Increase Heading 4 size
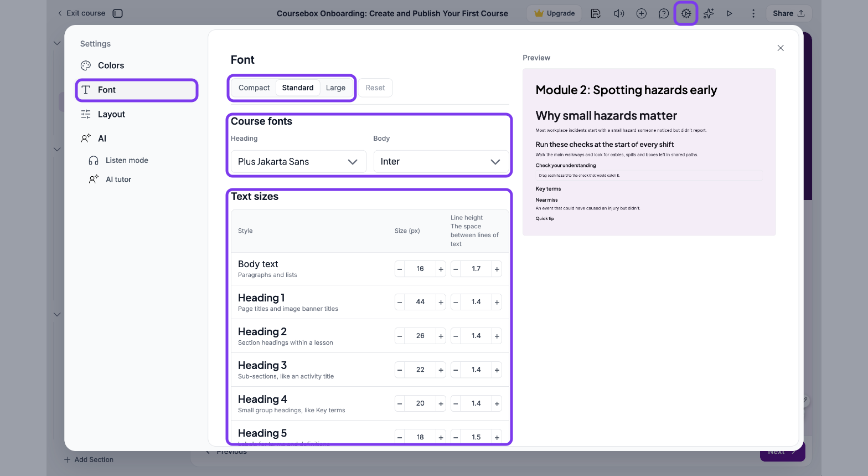The height and width of the screenshot is (476, 868). [441, 403]
